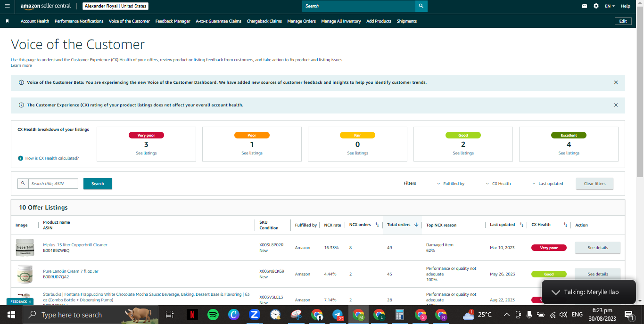This screenshot has width=644, height=324.
Task: Open the EN language dropdown
Action: point(610,6)
